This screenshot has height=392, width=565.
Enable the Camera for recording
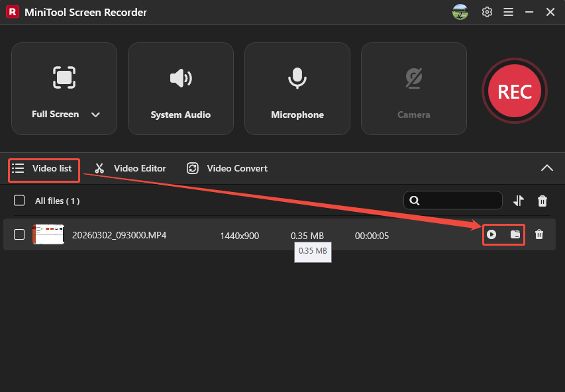pyautogui.click(x=413, y=77)
